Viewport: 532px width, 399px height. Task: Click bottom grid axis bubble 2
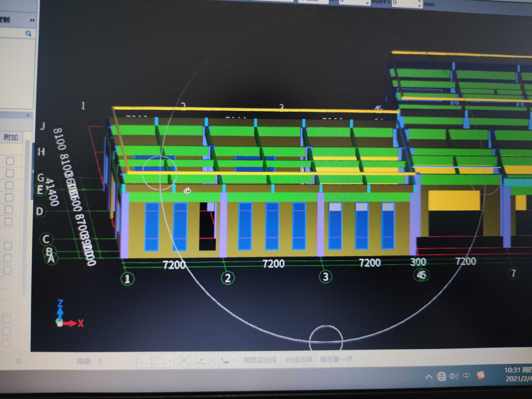tap(227, 278)
